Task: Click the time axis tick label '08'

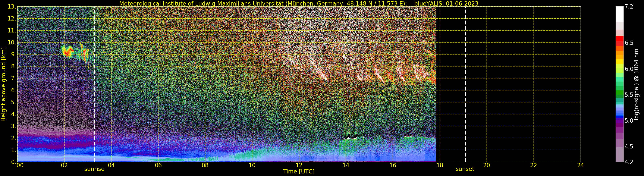Action: coord(205,165)
